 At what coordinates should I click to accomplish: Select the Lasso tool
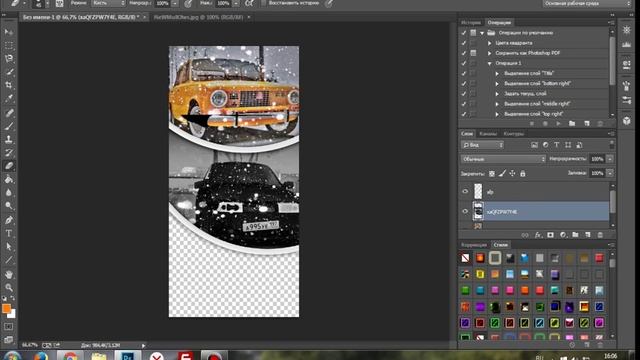point(9,58)
